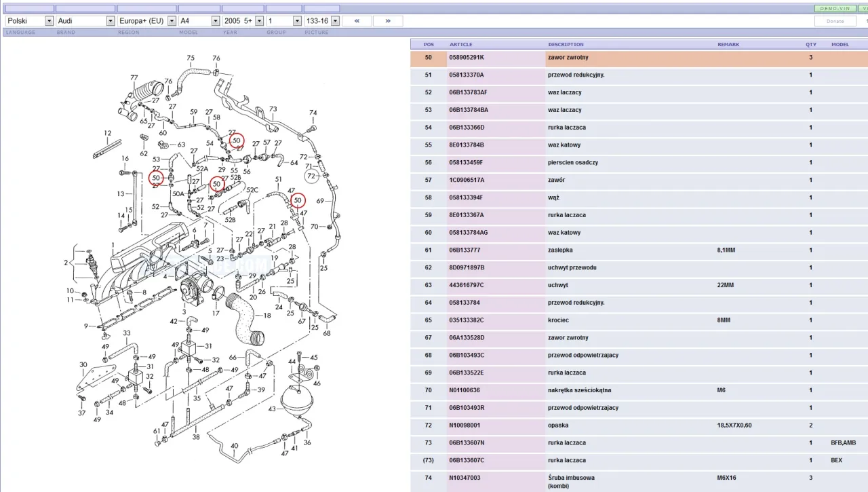This screenshot has height=492, width=868.
Task: Click callout 77 near the ribbed hose
Action: 134,78
